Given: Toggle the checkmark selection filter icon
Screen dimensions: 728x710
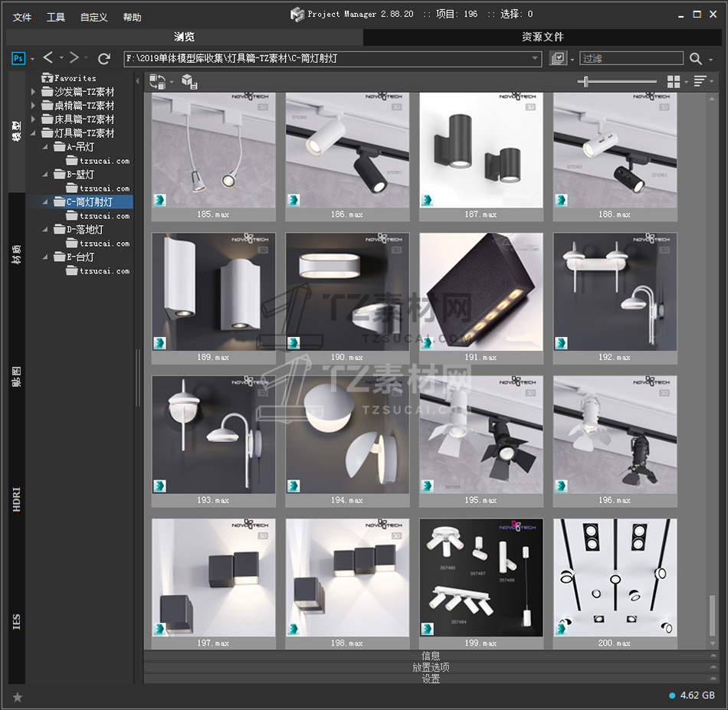Looking at the screenshot, I should click(x=558, y=58).
